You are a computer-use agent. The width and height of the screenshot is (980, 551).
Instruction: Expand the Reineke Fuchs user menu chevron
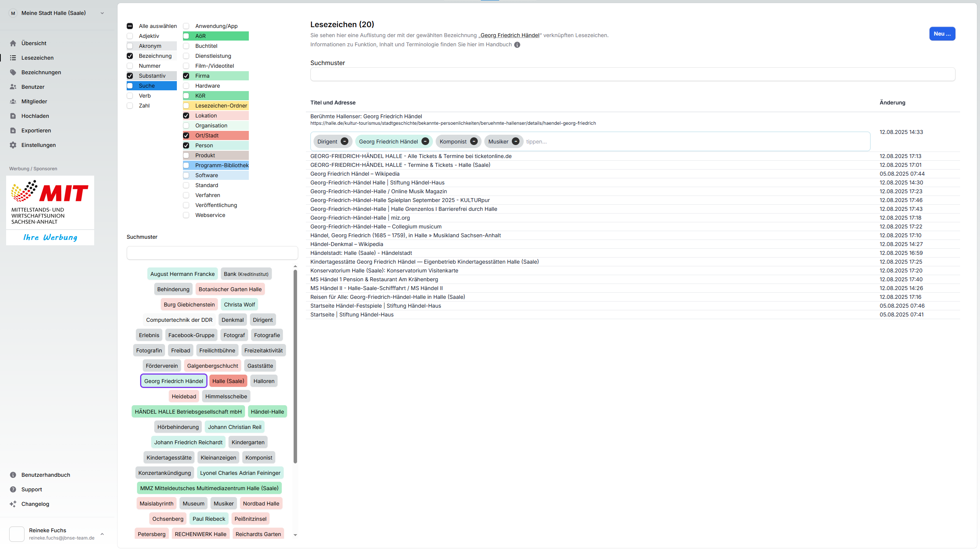coord(102,534)
